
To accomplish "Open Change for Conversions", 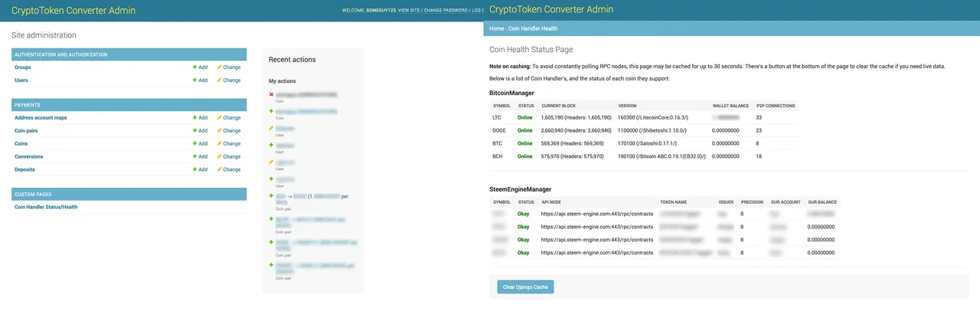I will coord(228,156).
